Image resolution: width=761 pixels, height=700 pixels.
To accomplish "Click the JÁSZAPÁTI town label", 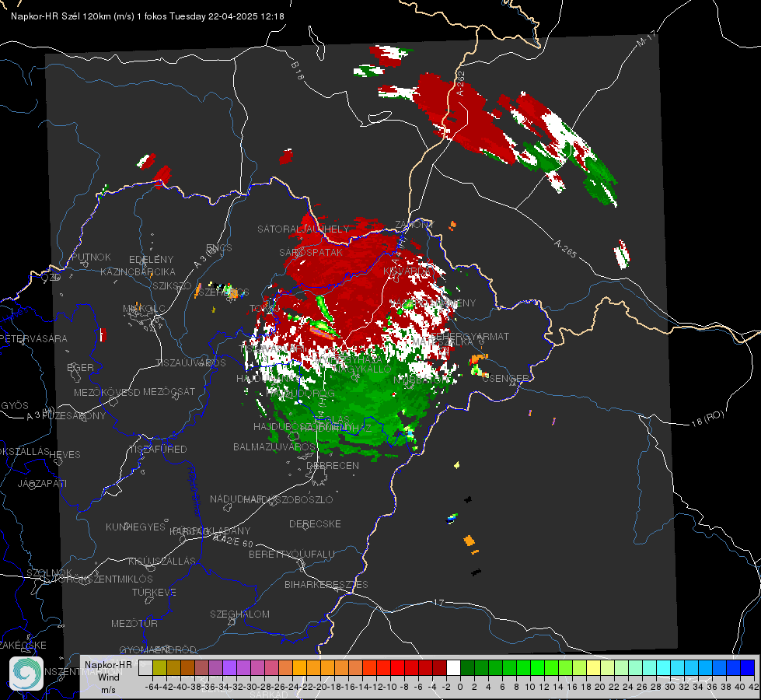I will [x=42, y=483].
